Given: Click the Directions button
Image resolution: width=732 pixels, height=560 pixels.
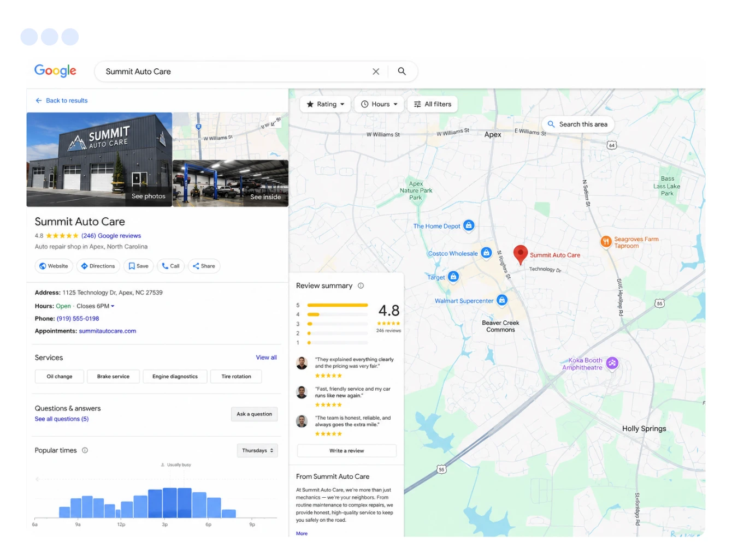Looking at the screenshot, I should (x=98, y=266).
